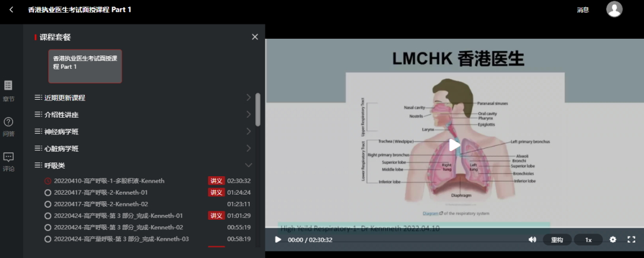Screen dimensions: 644x258
Task: Change playback speed with 1x button
Action: pos(588,239)
